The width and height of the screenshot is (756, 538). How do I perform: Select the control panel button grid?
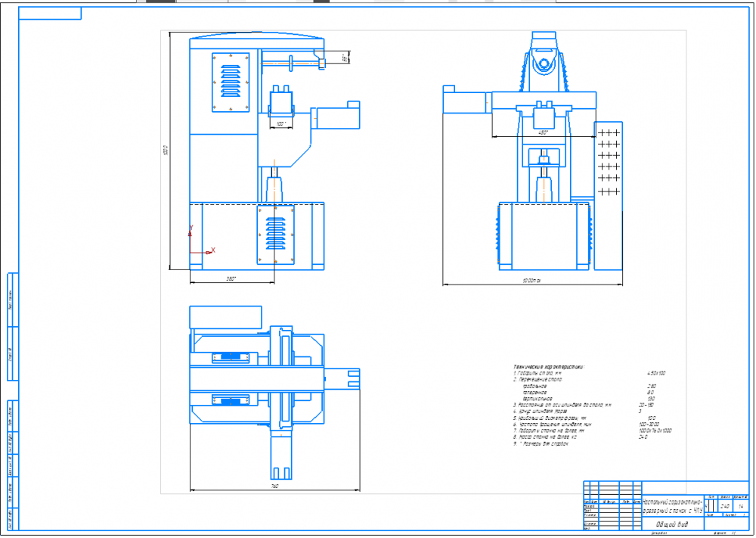609,160
